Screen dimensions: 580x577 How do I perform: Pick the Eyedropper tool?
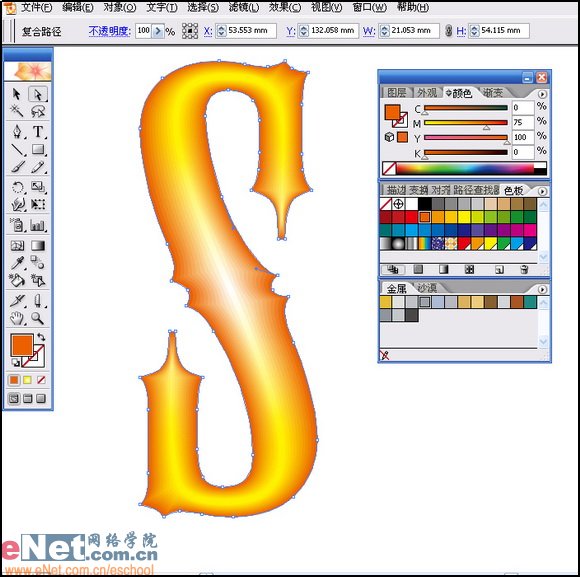[x=17, y=263]
